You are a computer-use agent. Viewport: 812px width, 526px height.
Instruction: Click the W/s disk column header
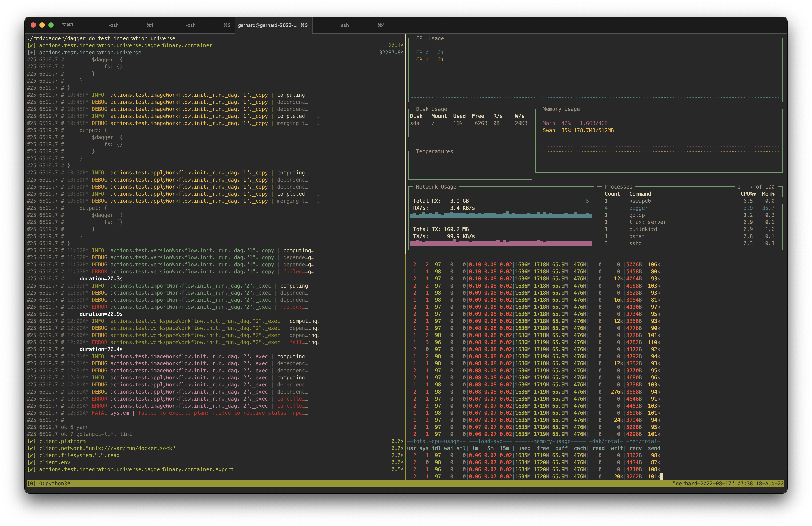tap(519, 116)
